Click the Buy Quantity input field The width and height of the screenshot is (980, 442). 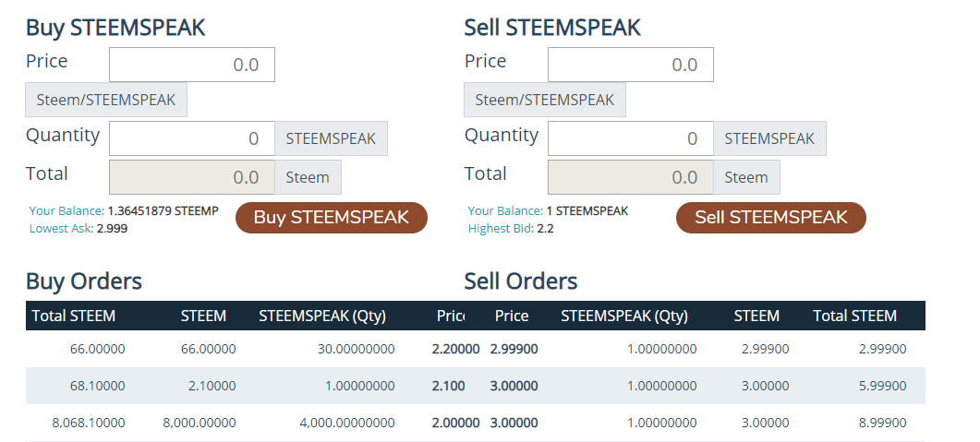coord(192,138)
